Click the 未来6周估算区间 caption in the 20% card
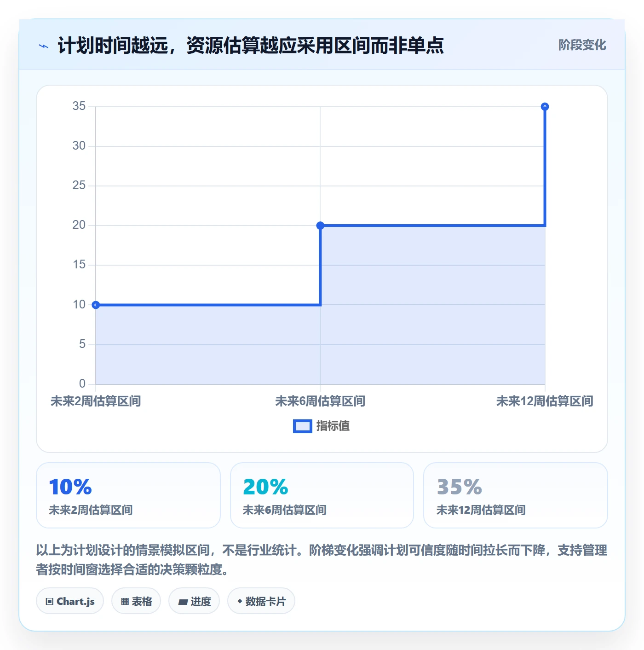Viewport: 644px width, 650px height. pyautogui.click(x=285, y=510)
